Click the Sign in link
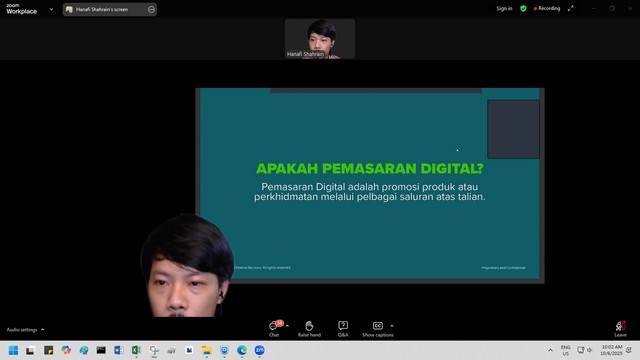The image size is (640, 360). pyautogui.click(x=504, y=9)
